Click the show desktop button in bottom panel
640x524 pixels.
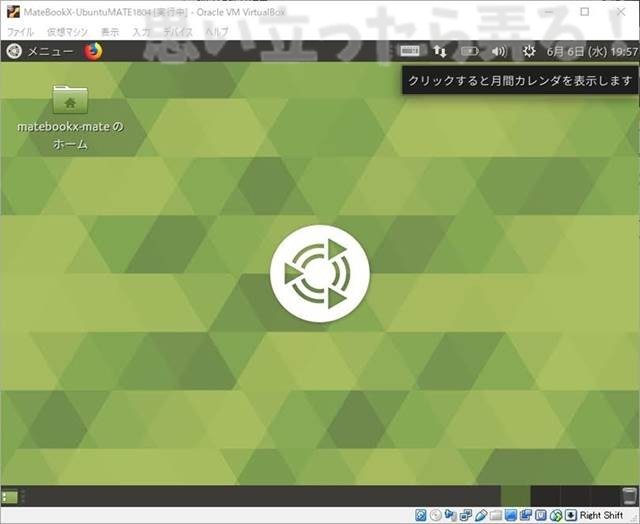[10, 497]
